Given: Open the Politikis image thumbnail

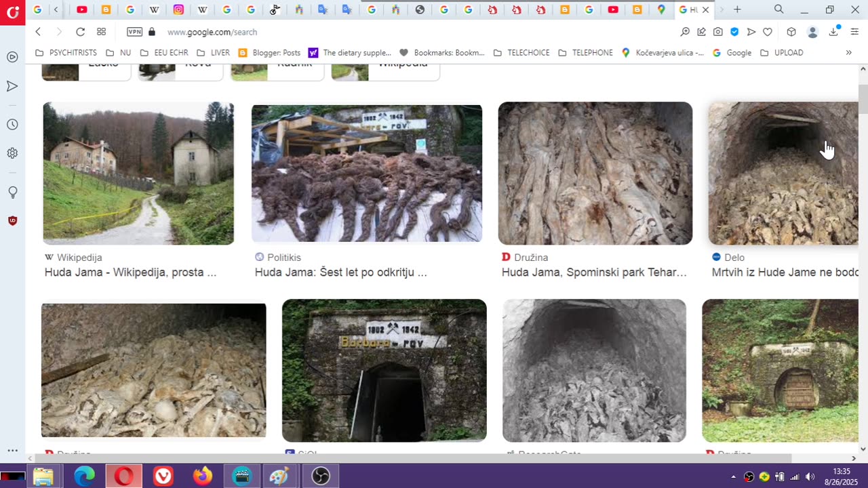Looking at the screenshot, I should tap(367, 173).
